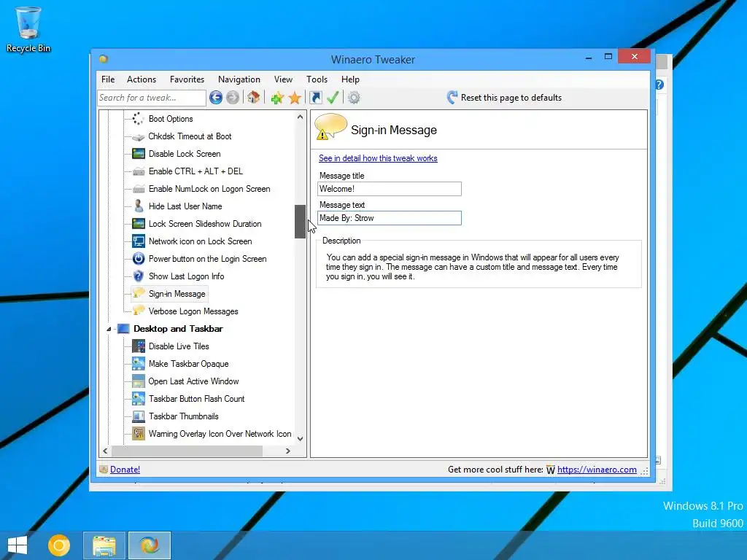Open the Tools menu
The height and width of the screenshot is (560, 747).
pos(317,79)
